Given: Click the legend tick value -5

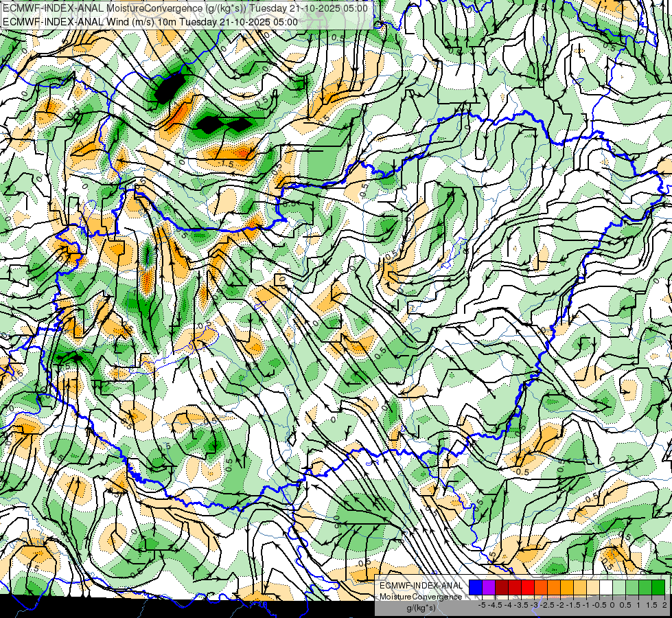Looking at the screenshot, I should pos(482,605).
